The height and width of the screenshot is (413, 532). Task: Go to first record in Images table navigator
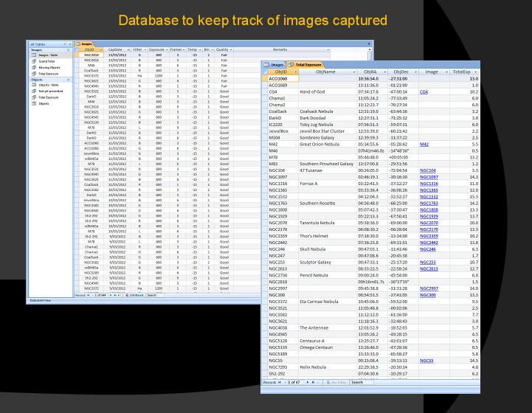(89, 295)
